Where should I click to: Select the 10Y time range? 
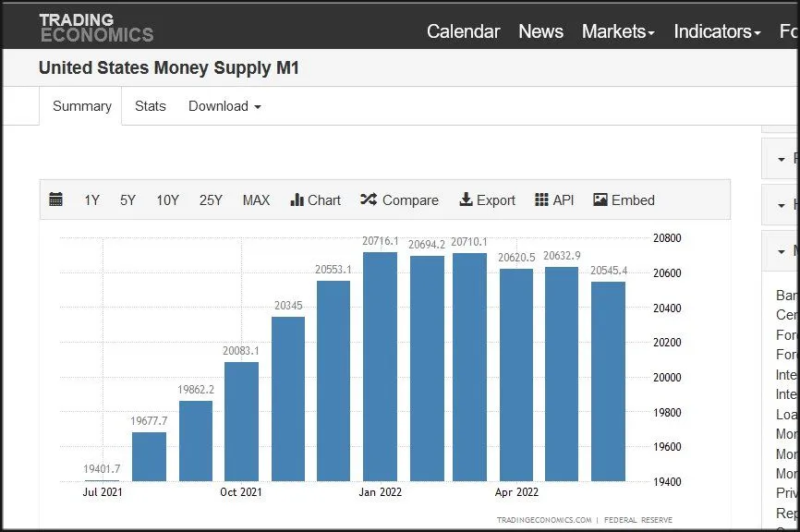(x=167, y=200)
